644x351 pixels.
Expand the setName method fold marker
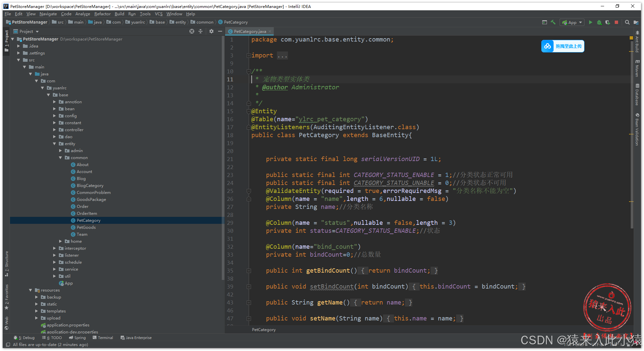(x=249, y=318)
